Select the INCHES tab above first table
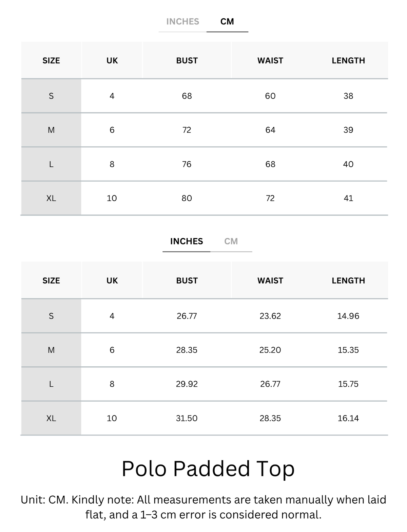 [x=182, y=22]
